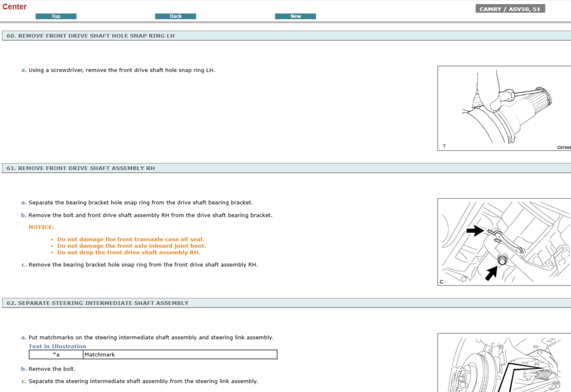Screen dimensions: 571x392
Task: Click the do not drop drive shaft warning
Action: point(128,253)
